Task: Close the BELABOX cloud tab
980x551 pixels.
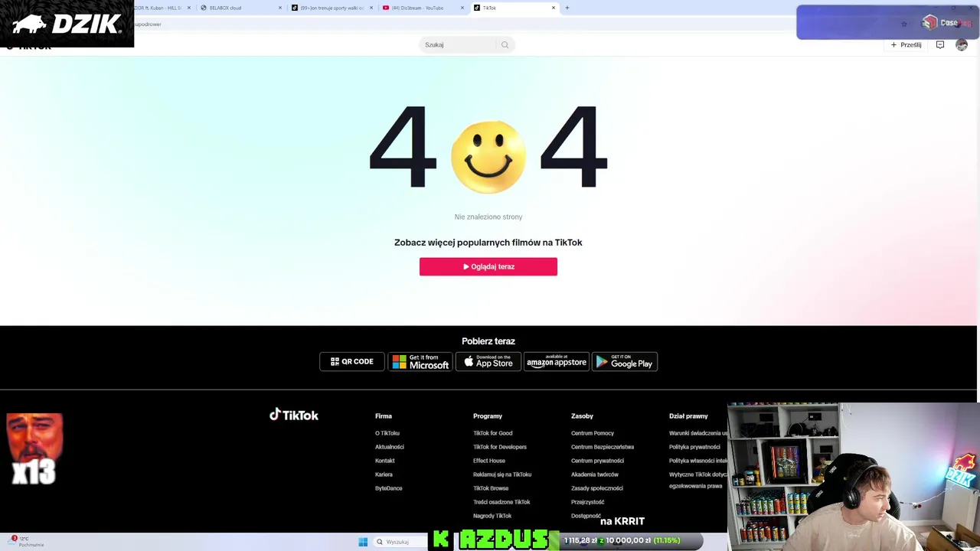Action: point(280,8)
